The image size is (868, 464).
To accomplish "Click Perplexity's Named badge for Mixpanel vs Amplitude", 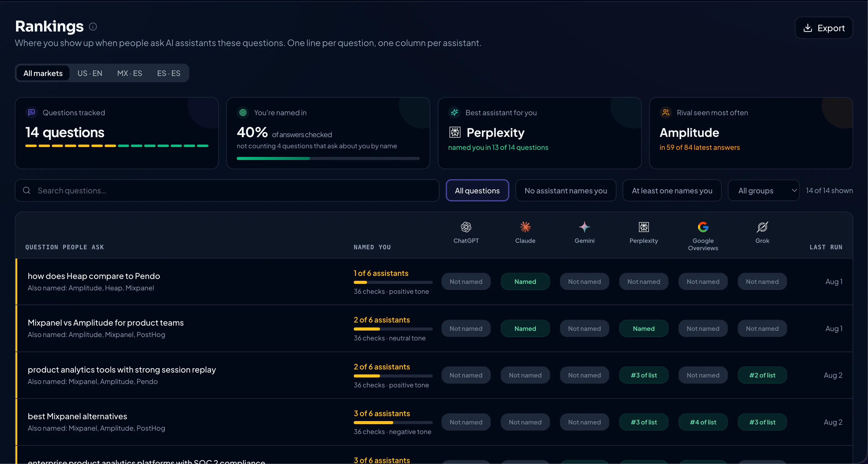I will [644, 328].
